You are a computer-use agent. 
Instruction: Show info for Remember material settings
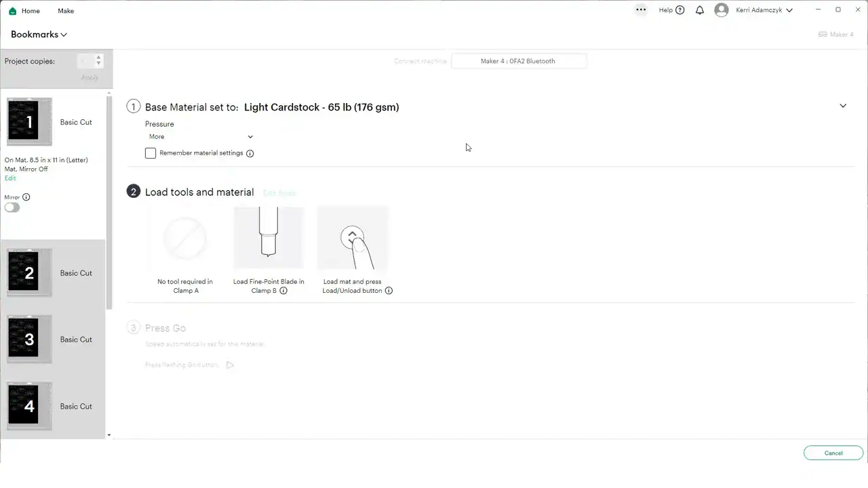pyautogui.click(x=250, y=153)
